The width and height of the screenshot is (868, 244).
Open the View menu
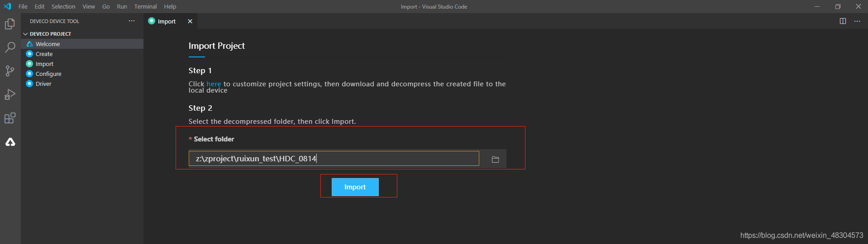pyautogui.click(x=89, y=6)
